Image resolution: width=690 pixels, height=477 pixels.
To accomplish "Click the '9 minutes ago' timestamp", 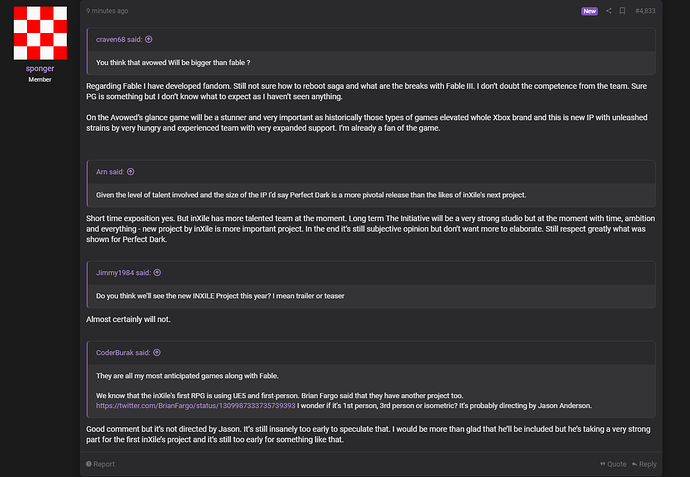I will point(107,11).
